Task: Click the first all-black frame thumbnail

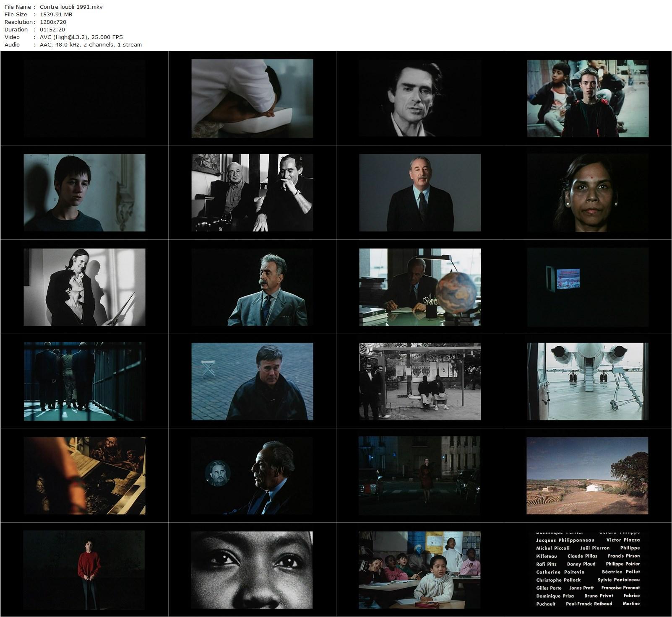Action: [x=84, y=99]
